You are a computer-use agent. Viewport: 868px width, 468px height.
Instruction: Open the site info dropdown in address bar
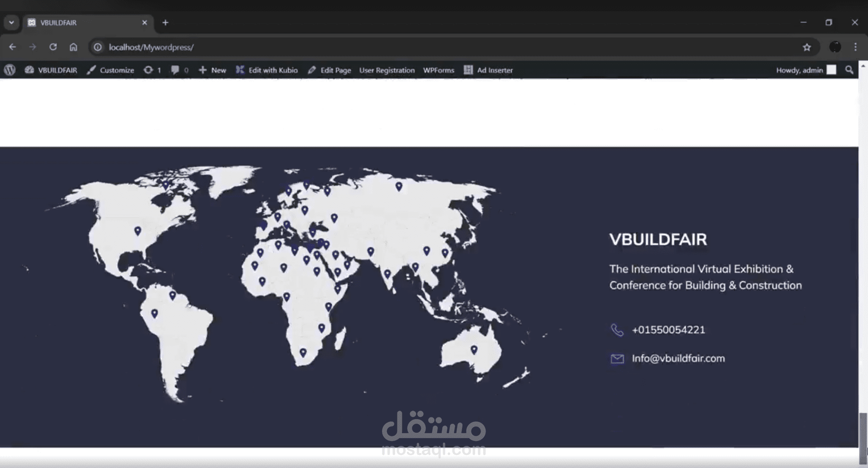[97, 47]
